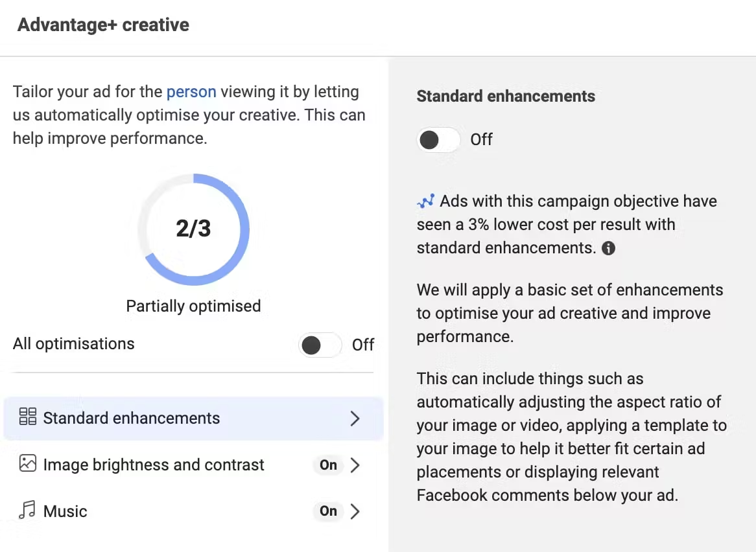The height and width of the screenshot is (552, 756).
Task: Click the blue trend graph icon beside Ads
Action: 426,201
